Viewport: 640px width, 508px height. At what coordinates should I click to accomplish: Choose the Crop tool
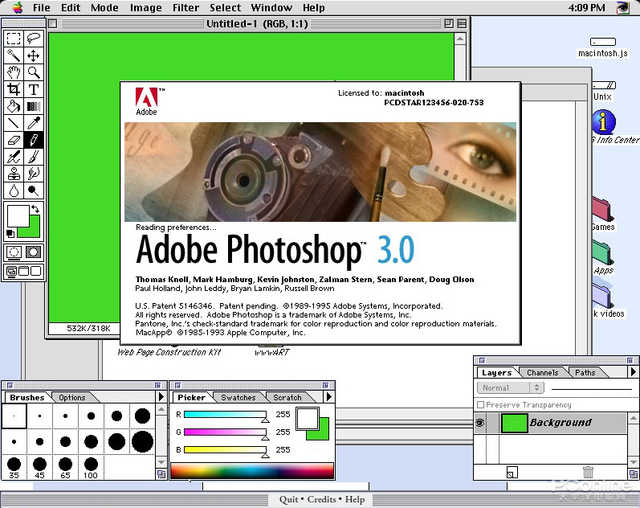click(13, 89)
